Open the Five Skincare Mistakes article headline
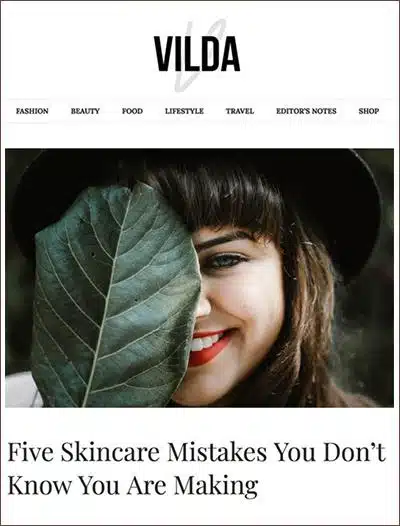Screen dimensions: 400x526 [197, 469]
